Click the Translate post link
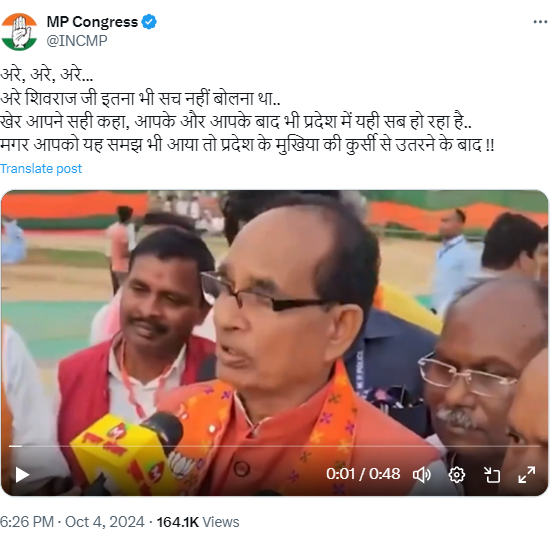This screenshot has height=541, width=559. (x=41, y=169)
